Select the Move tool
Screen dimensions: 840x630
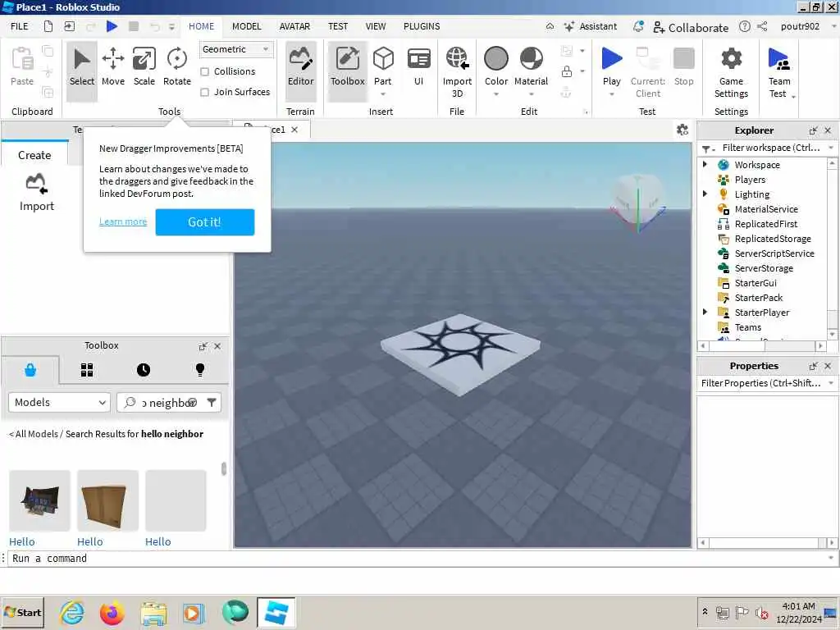click(113, 67)
